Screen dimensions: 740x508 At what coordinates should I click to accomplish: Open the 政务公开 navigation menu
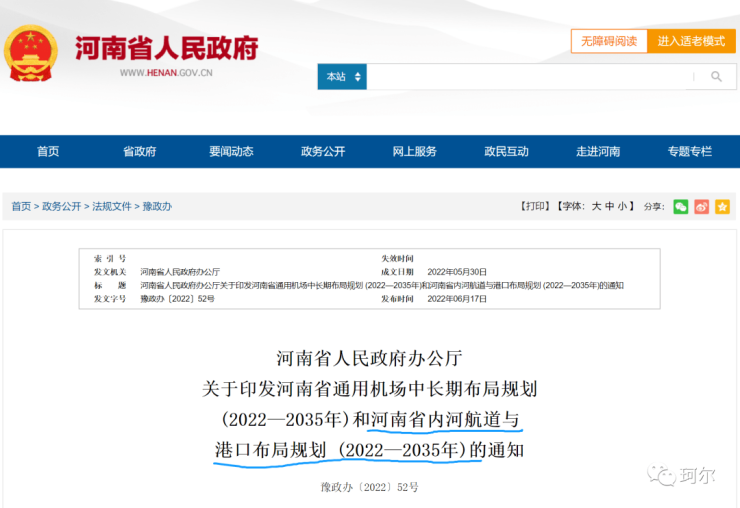point(323,152)
